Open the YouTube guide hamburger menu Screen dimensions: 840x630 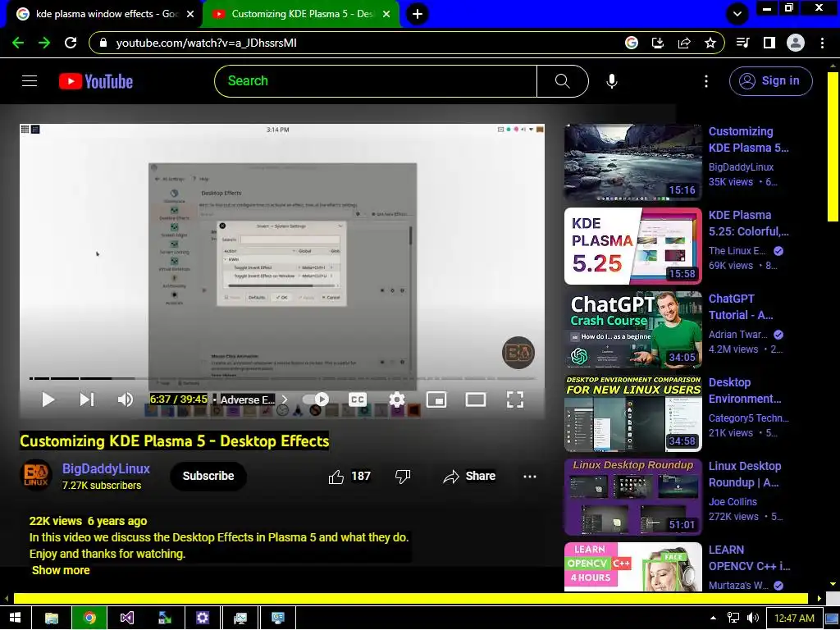coord(30,81)
